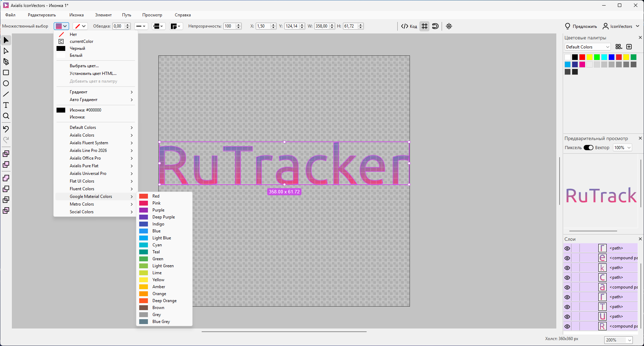Hide the 'k' path layer
Viewport: 644px width, 346px height.
coord(567,268)
